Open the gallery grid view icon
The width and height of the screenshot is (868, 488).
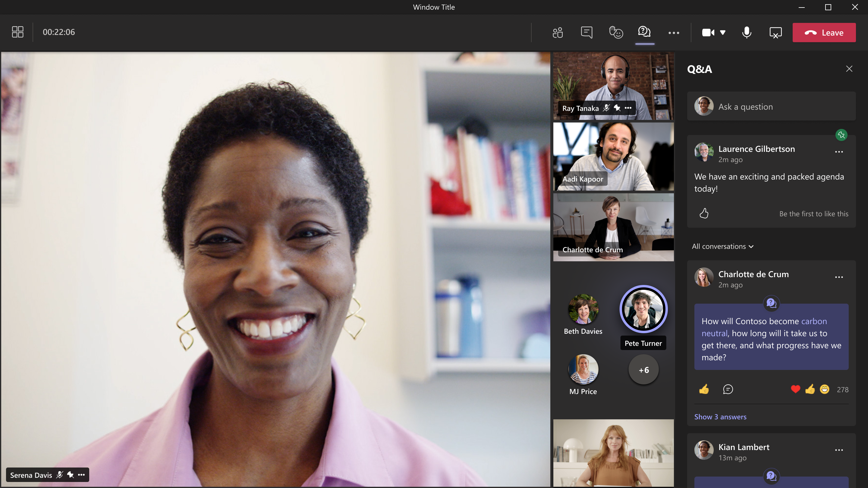click(17, 32)
